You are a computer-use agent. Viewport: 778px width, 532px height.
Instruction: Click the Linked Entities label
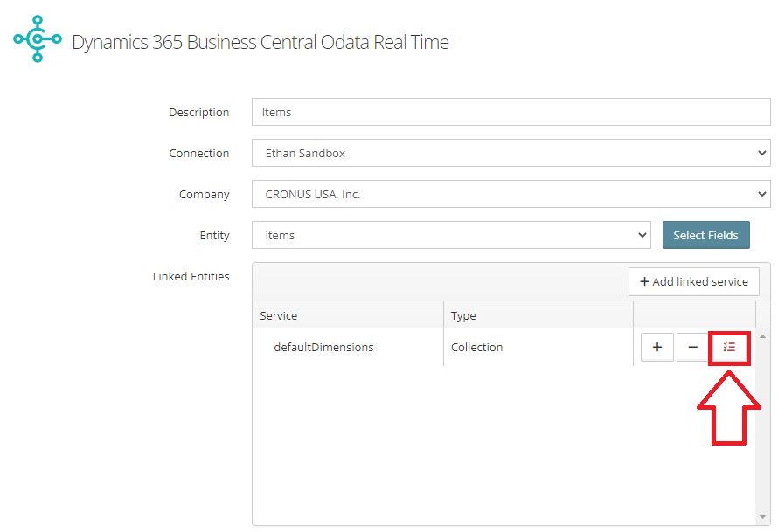point(191,276)
